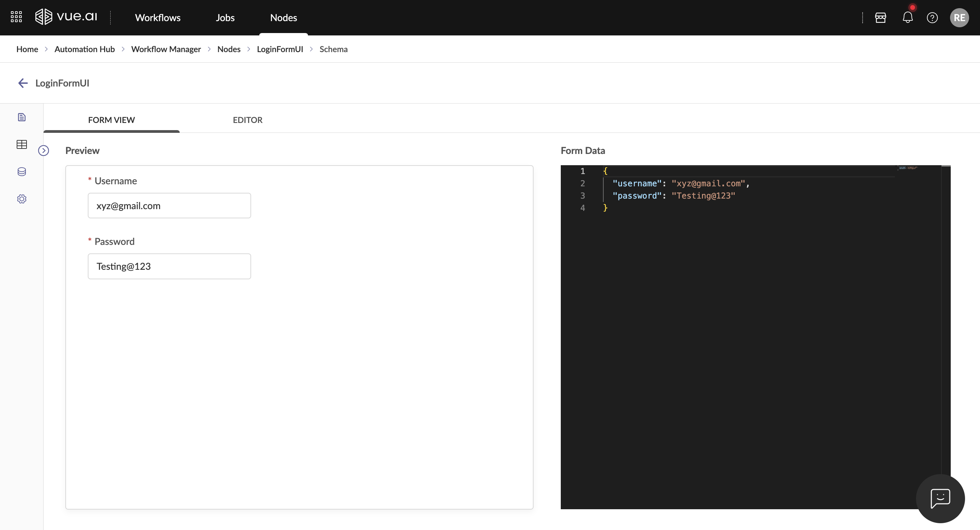Open the marketplace store icon
The image size is (980, 530).
[x=880, y=17]
